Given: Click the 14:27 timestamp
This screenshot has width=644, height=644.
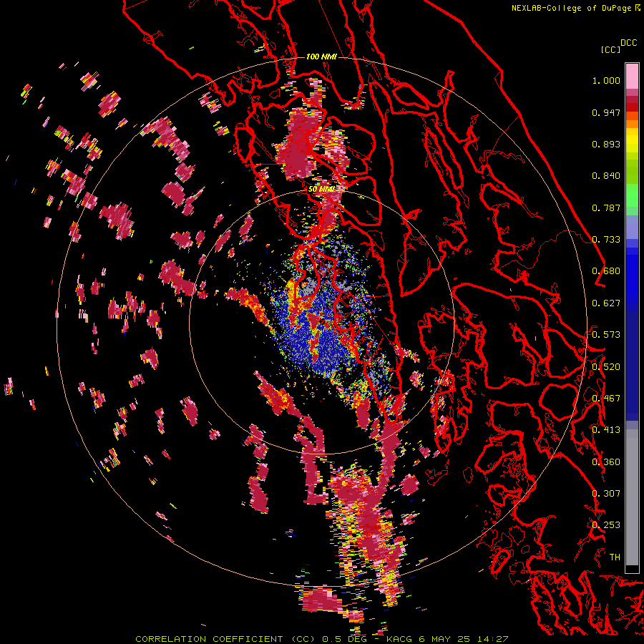Looking at the screenshot, I should pyautogui.click(x=493, y=639).
